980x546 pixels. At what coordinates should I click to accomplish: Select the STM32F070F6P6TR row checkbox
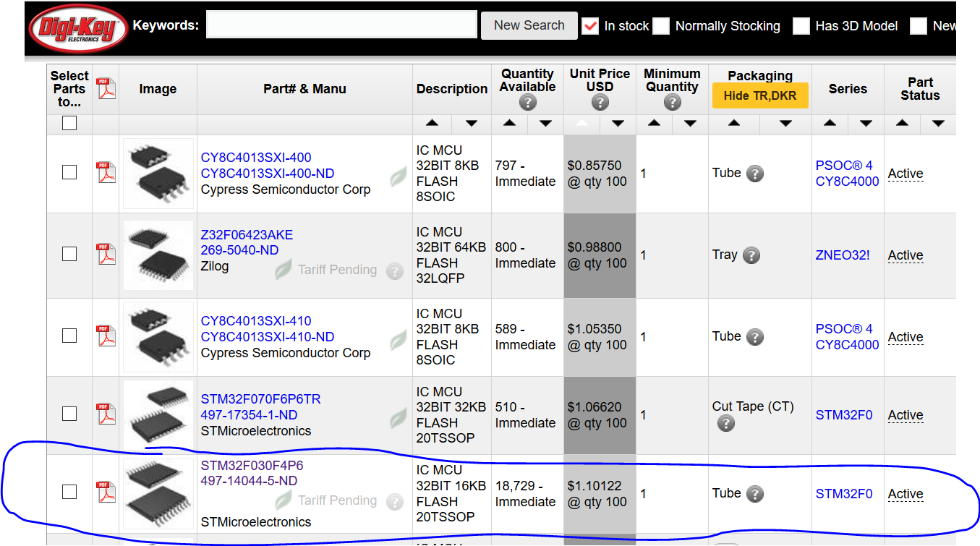coord(69,414)
